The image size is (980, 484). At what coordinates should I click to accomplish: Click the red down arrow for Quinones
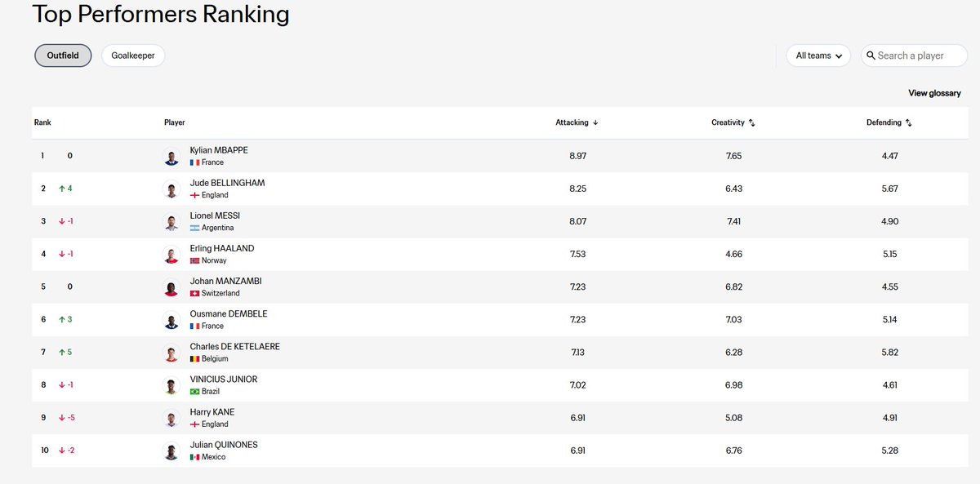(x=61, y=450)
